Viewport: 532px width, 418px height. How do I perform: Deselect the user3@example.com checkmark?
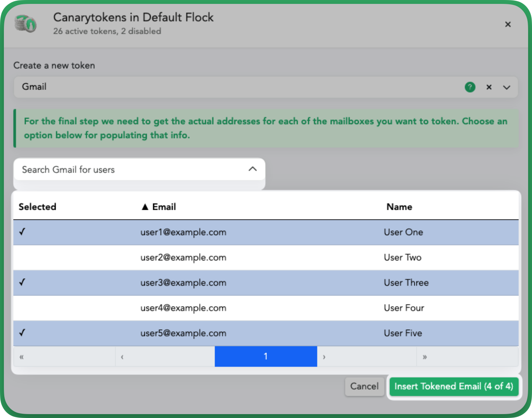(x=22, y=282)
